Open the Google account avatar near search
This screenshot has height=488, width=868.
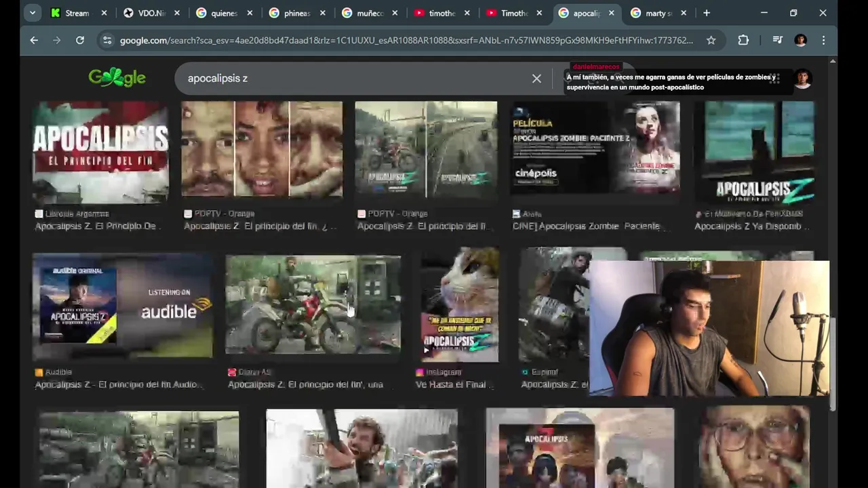pyautogui.click(x=803, y=79)
